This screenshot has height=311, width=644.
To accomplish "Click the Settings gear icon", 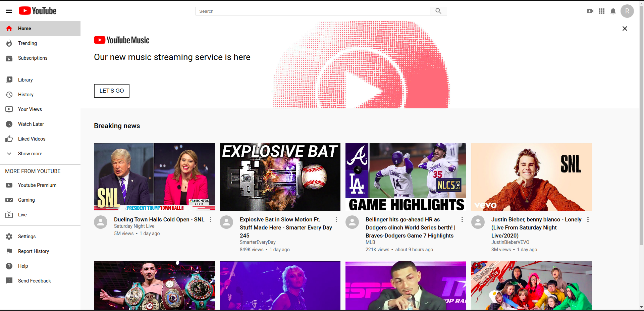I will coord(9,237).
